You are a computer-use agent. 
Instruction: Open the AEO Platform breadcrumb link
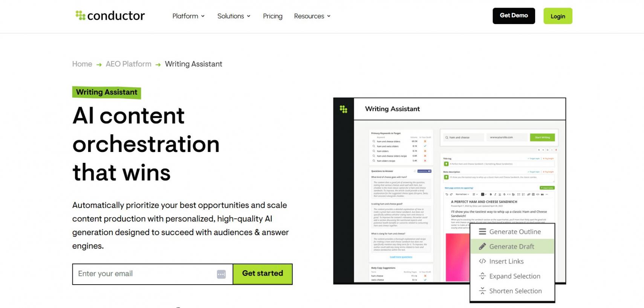[128, 64]
